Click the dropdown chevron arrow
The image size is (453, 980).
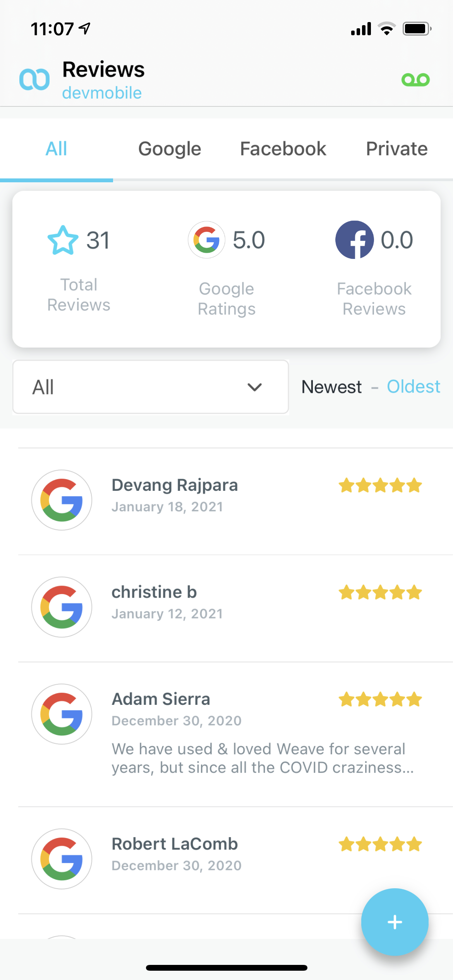pyautogui.click(x=254, y=387)
